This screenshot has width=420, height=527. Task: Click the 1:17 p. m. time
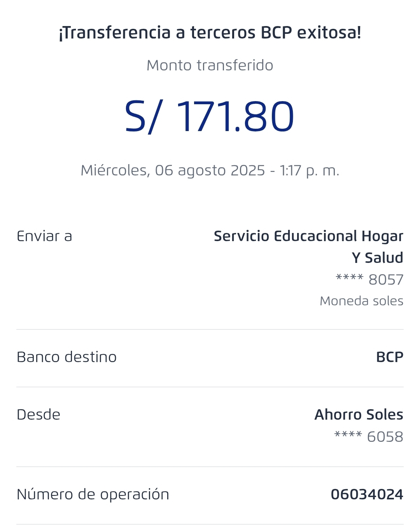click(x=309, y=170)
